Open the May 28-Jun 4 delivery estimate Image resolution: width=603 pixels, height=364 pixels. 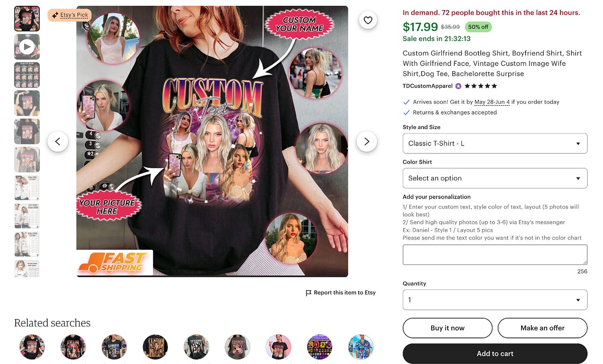[x=492, y=102]
